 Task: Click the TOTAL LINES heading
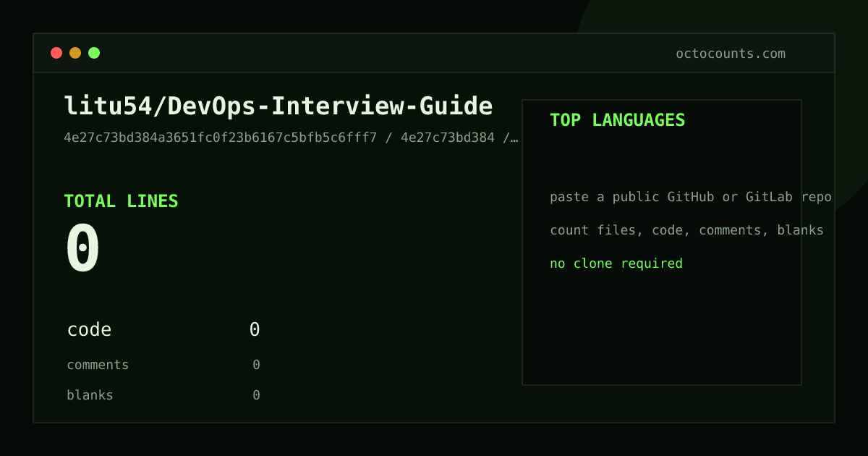pyautogui.click(x=121, y=201)
